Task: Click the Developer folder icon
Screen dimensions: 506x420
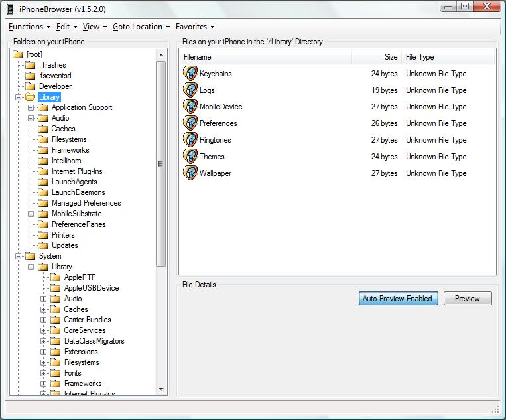Action: pos(31,86)
